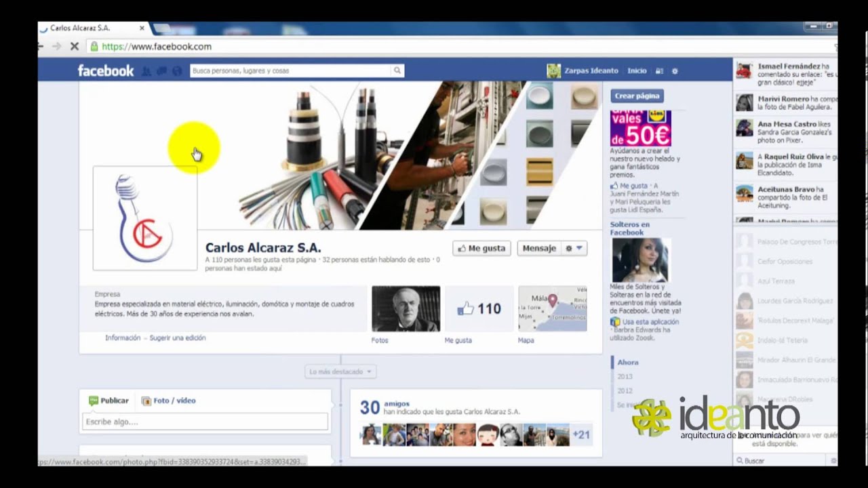Click the Crear página button

[x=637, y=96]
